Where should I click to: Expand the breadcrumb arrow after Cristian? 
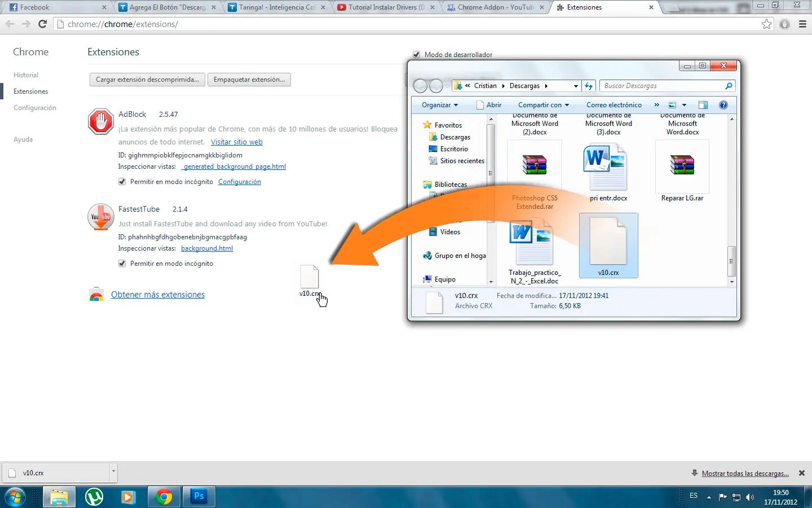point(503,86)
